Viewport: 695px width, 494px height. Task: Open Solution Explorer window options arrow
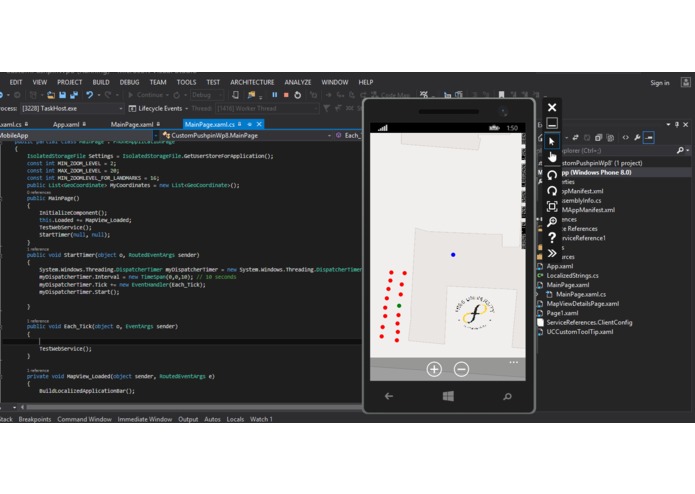point(668,125)
